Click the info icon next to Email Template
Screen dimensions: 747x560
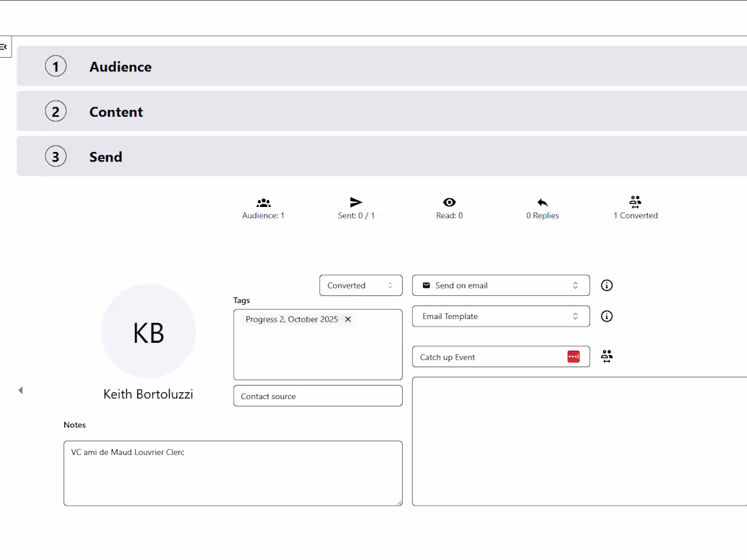[x=606, y=316]
